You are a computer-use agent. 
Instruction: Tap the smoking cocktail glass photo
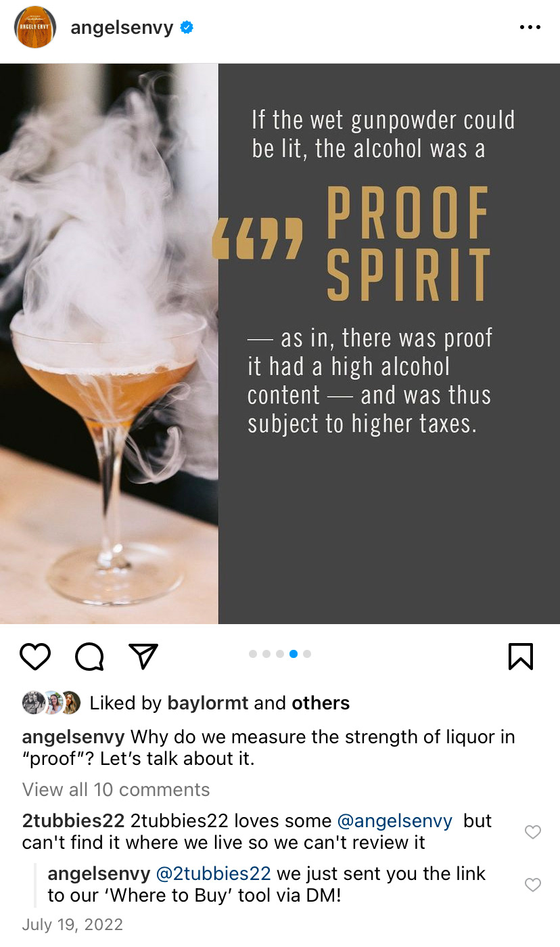point(109,344)
